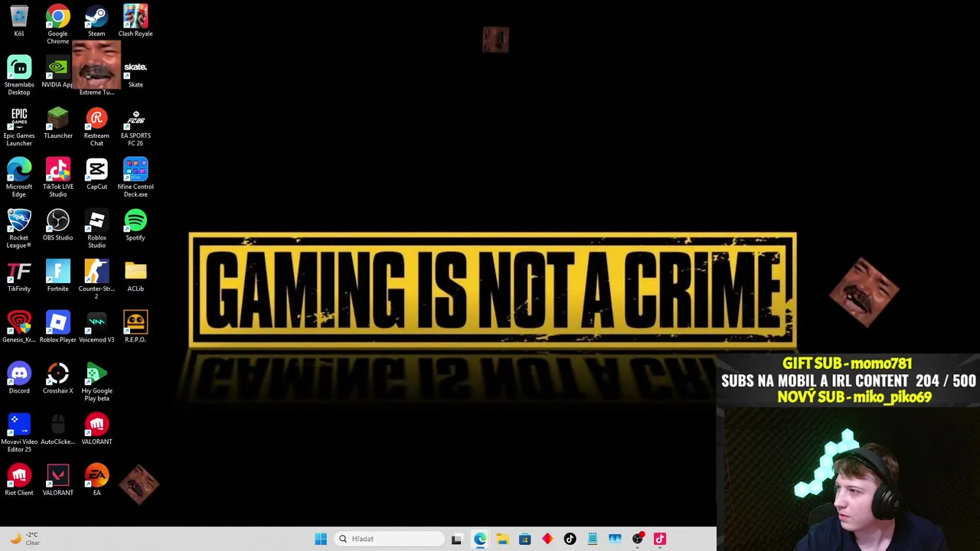
Task: Switch to OBS Studio in the taskbar
Action: point(638,539)
